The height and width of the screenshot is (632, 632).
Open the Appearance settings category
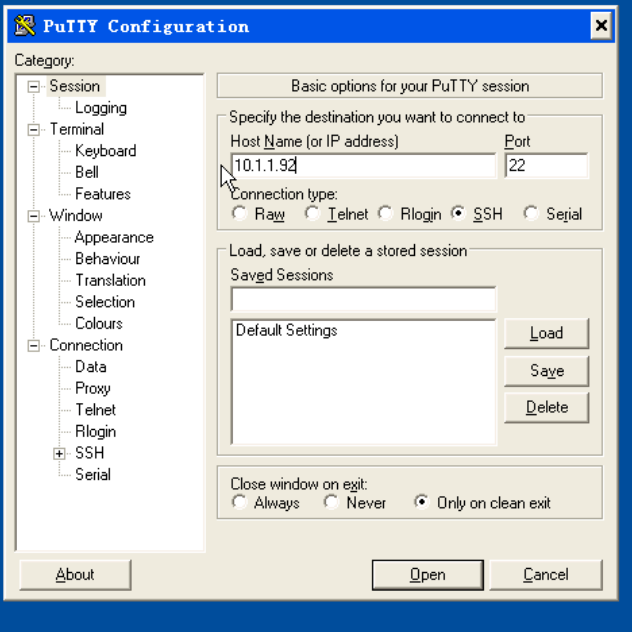click(114, 237)
